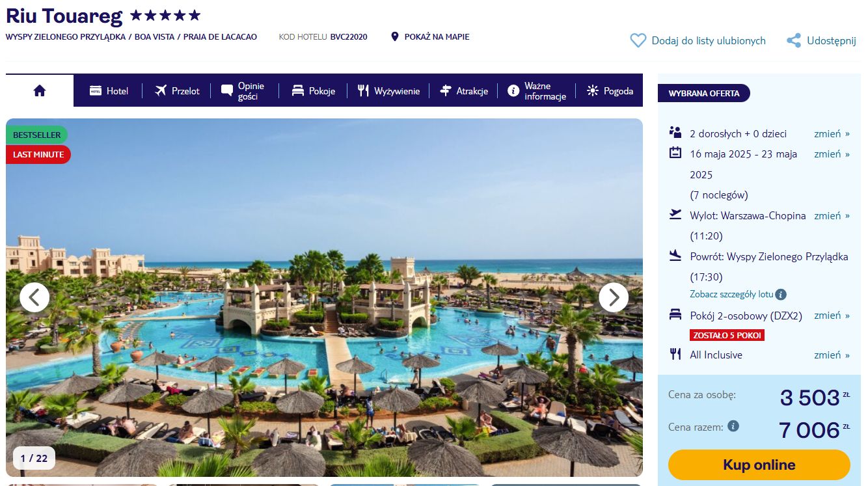Change travelers via zmień next to 2 dorosłych
Viewport: 868px width, 486px height.
click(832, 133)
